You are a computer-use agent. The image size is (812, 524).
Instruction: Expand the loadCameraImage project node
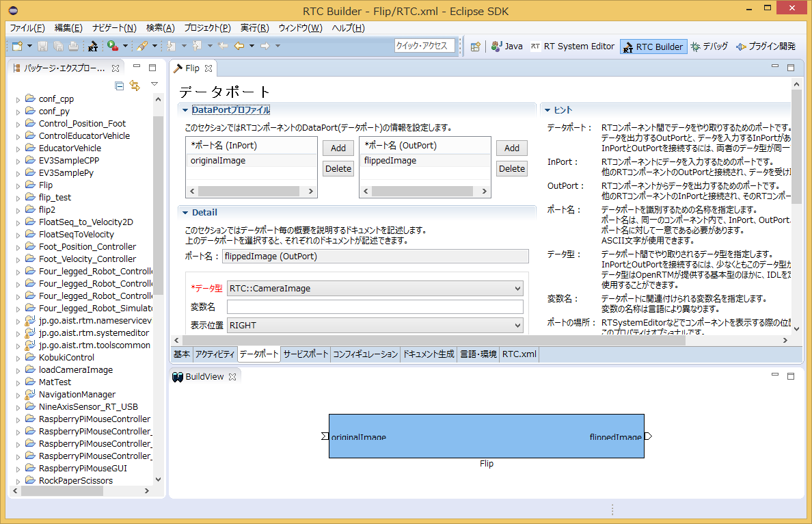[x=18, y=371]
